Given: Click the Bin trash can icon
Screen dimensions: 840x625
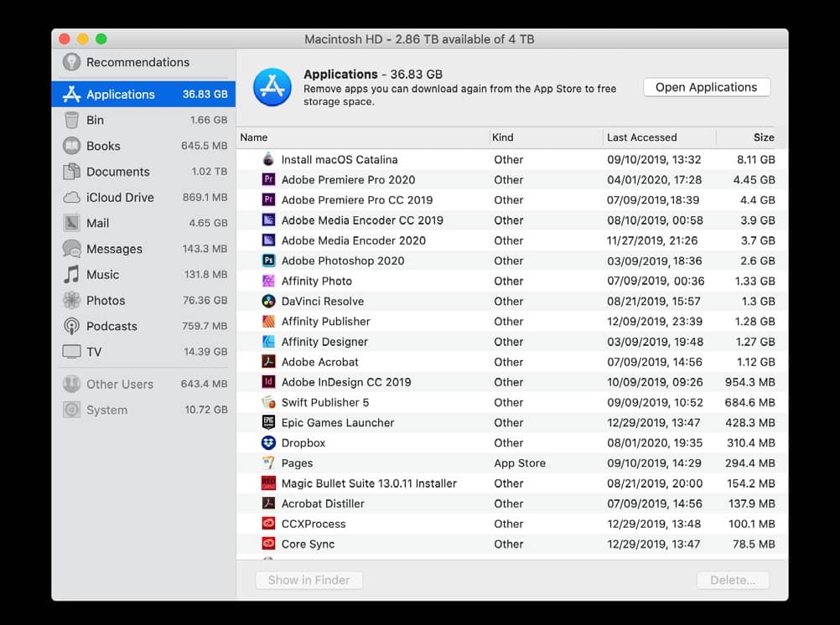Looking at the screenshot, I should [x=71, y=120].
